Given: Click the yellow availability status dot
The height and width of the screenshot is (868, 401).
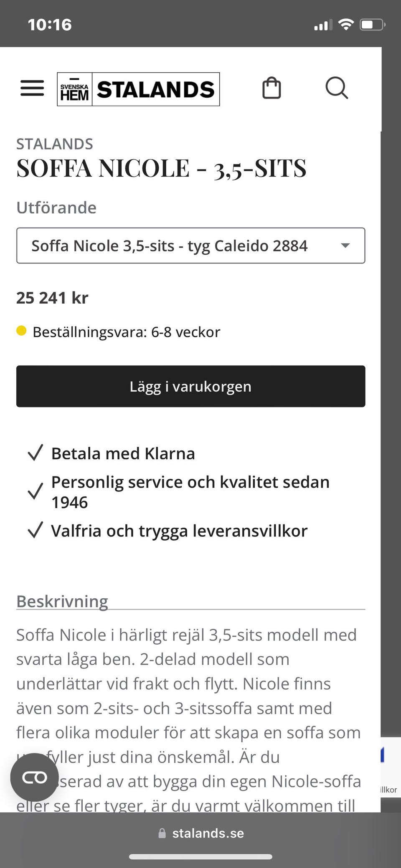Looking at the screenshot, I should (21, 331).
